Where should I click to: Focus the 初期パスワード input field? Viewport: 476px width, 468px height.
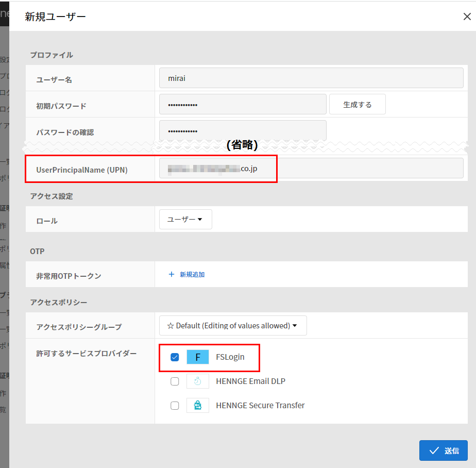(243, 104)
